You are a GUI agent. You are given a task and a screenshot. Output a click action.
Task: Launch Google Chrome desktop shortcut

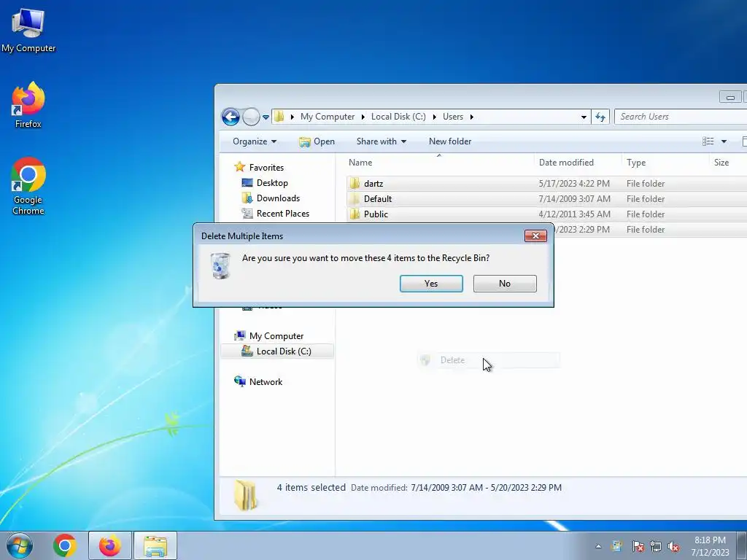pos(28,186)
